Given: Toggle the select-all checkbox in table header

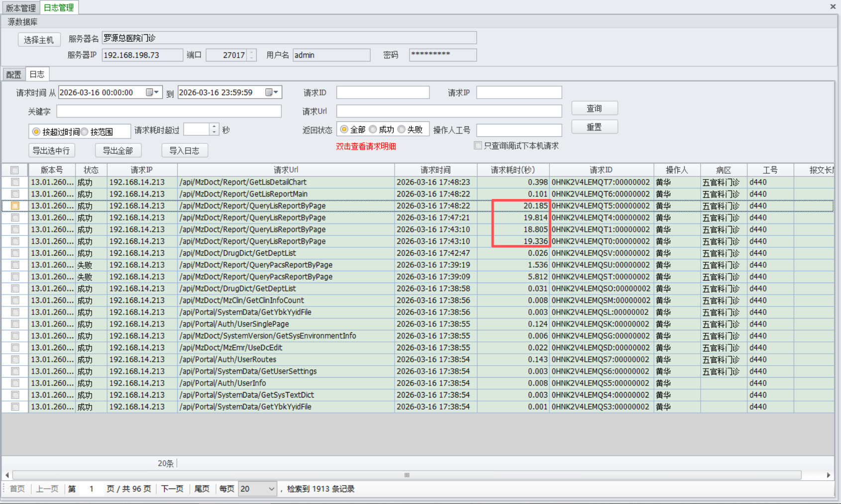Looking at the screenshot, I should pyautogui.click(x=15, y=170).
